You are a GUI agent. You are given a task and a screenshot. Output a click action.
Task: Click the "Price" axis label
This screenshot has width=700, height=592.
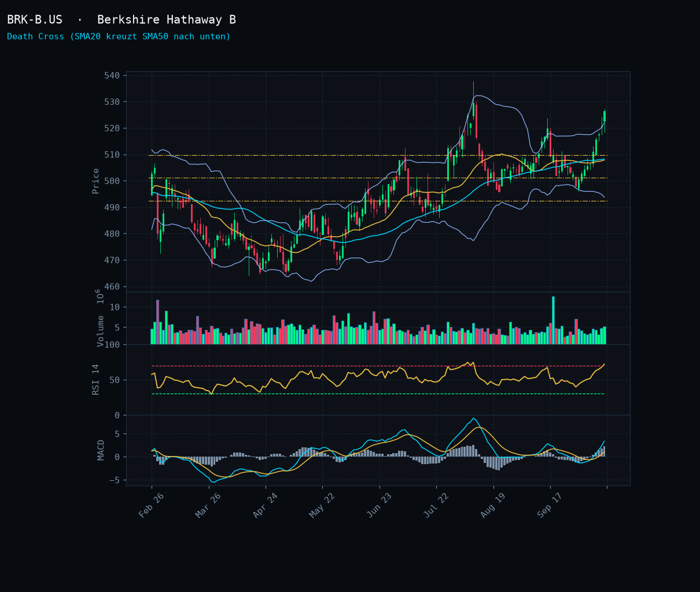coord(96,181)
